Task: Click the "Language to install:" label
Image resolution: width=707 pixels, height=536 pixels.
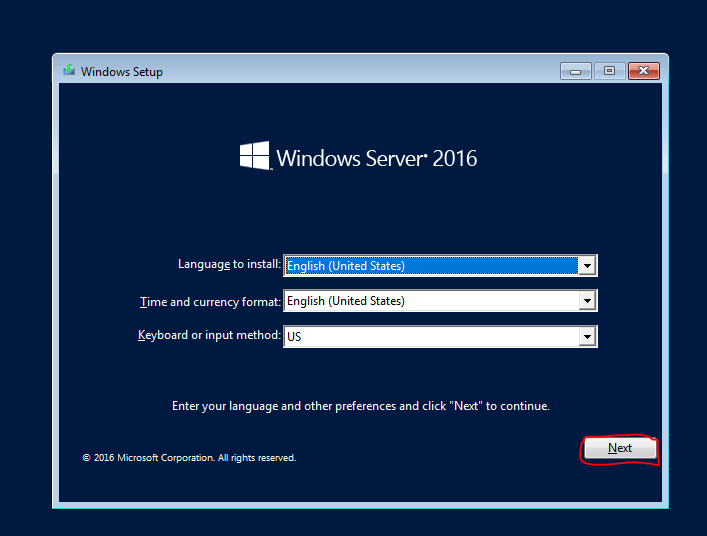Action: [x=229, y=264]
